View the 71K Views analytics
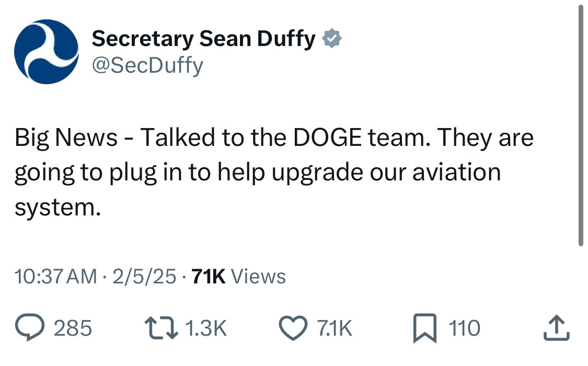Viewport: 588px width, 366px height. 239,276
